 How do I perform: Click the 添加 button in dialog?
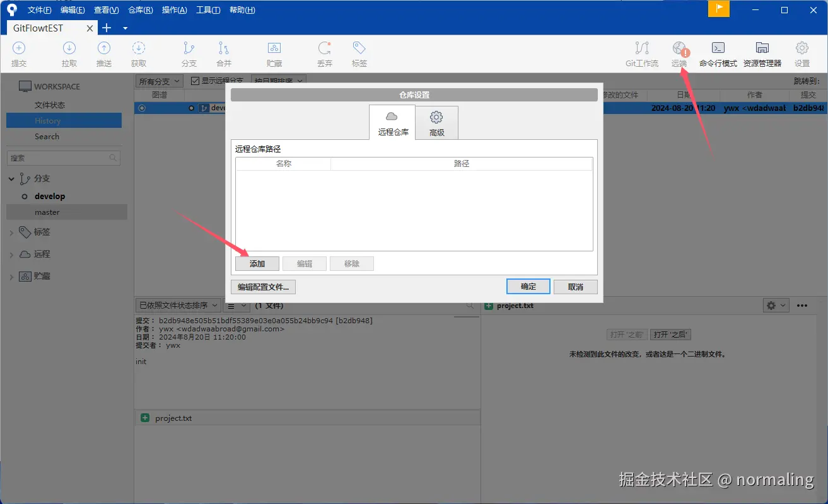point(257,263)
